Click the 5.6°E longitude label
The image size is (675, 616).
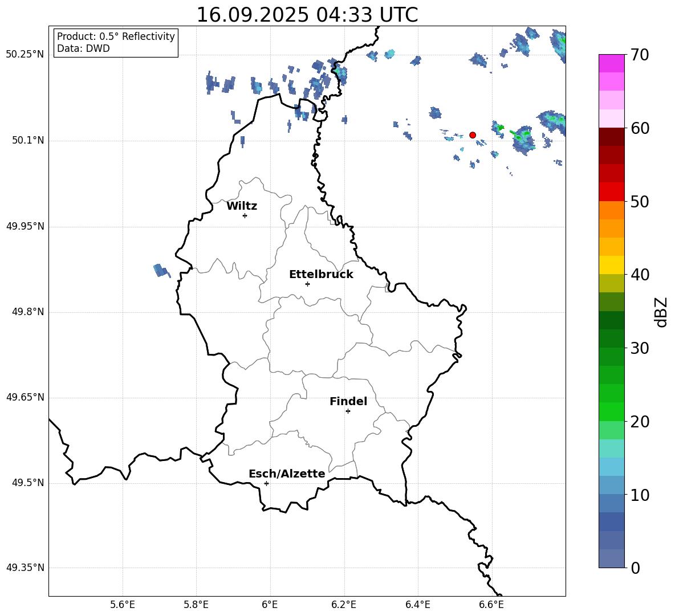[x=123, y=605]
